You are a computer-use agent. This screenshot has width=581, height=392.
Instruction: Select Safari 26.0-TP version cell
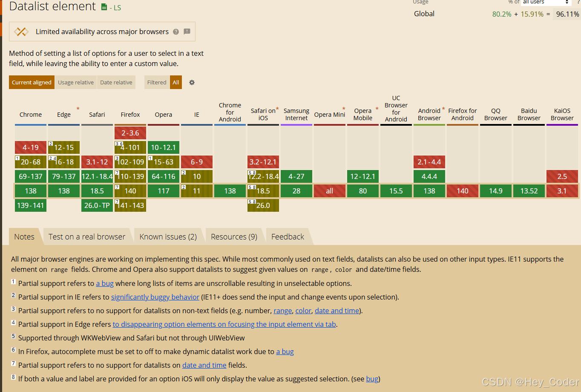pyautogui.click(x=97, y=205)
